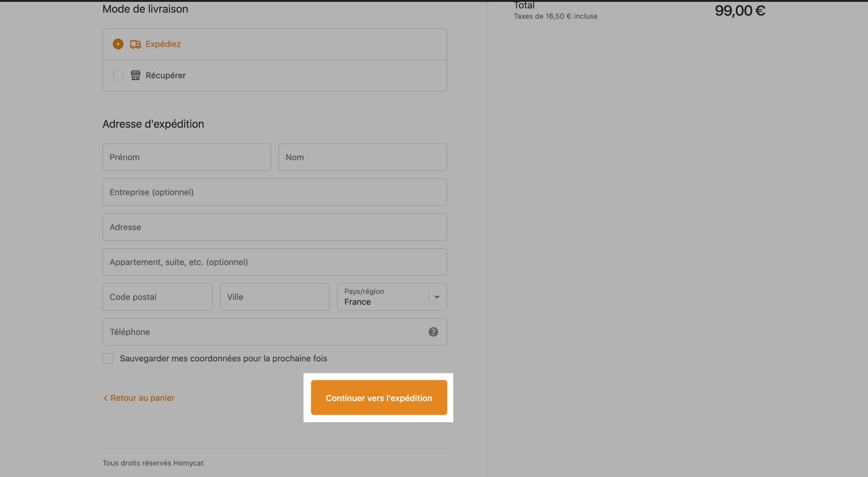This screenshot has height=477, width=868.
Task: Click the question mark help icon in Téléphone
Action: tap(433, 332)
